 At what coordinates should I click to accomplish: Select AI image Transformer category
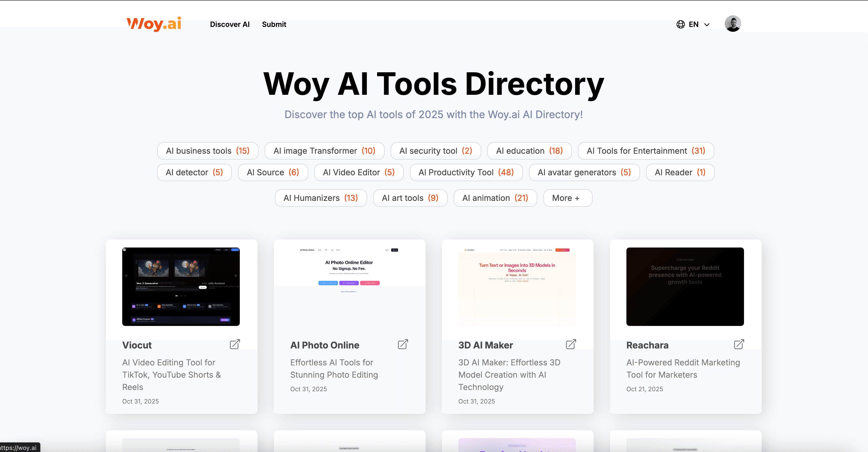(324, 151)
